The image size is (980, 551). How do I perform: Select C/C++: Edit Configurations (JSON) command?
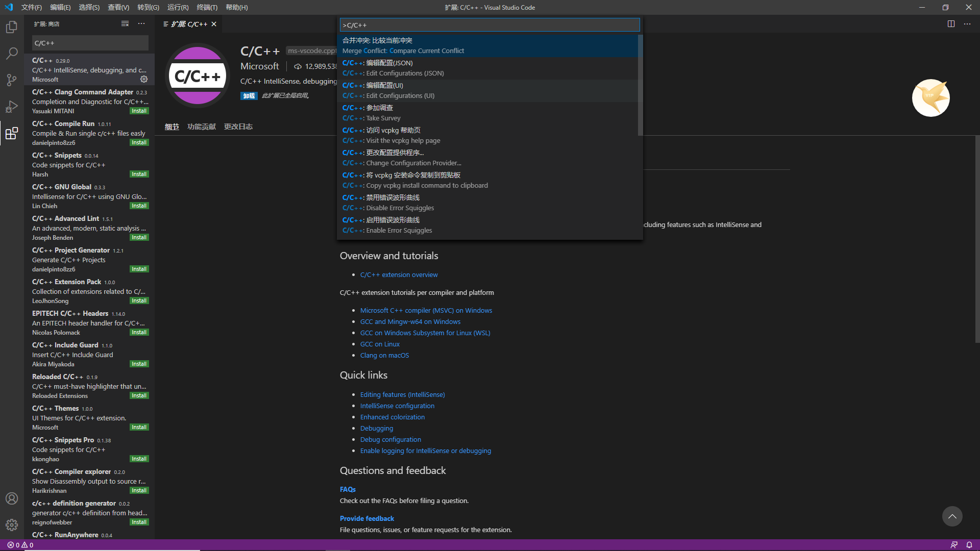pyautogui.click(x=487, y=68)
